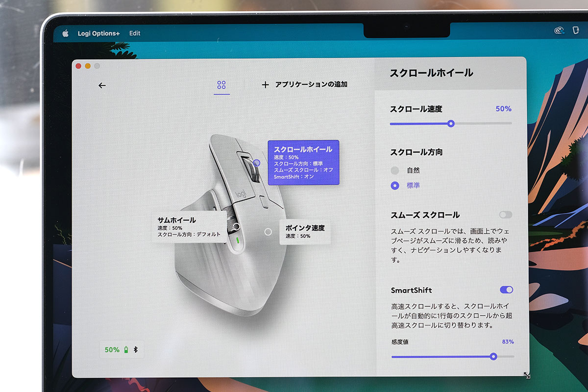The image size is (588, 392).
Task: Go back with the left arrow button
Action: pyautogui.click(x=102, y=85)
